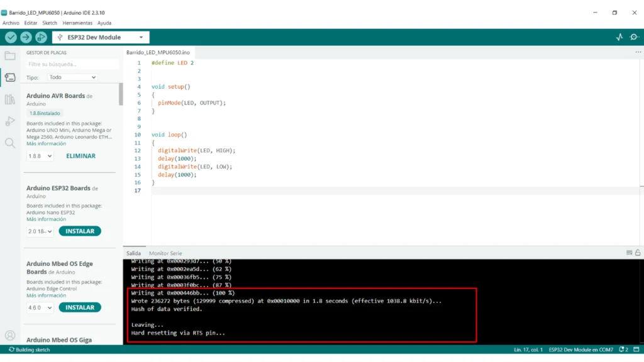644x362 pixels.
Task: Click the digitalWrite(LED, LOW); line
Action: click(x=195, y=167)
